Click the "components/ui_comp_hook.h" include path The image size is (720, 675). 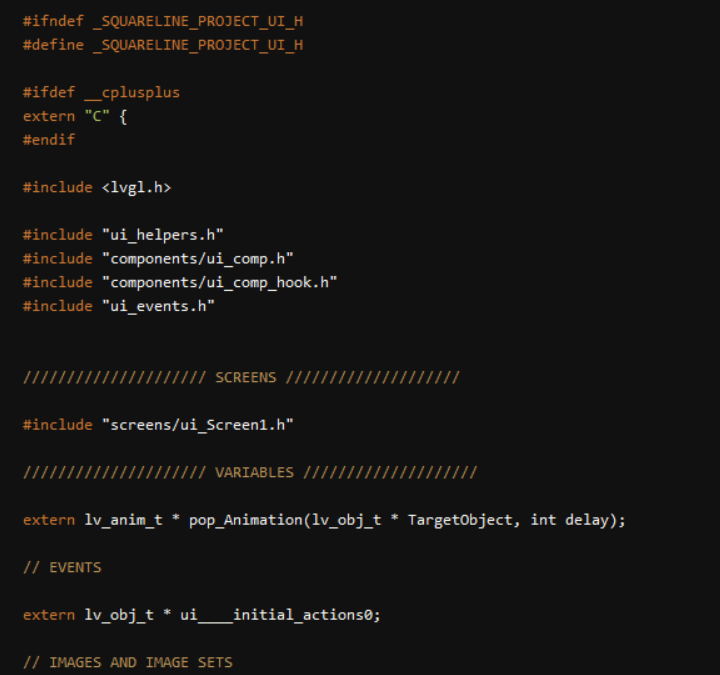click(x=219, y=282)
